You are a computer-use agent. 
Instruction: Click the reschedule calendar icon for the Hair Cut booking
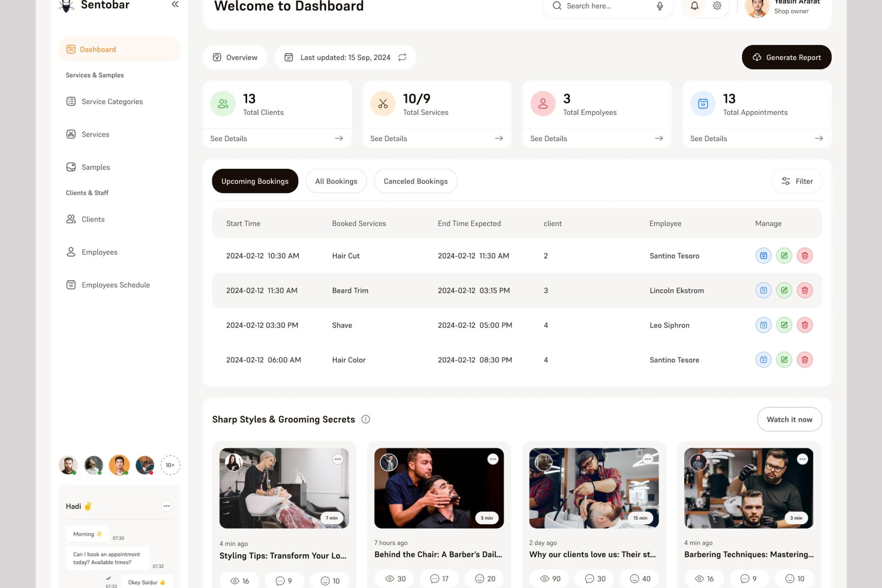point(763,256)
